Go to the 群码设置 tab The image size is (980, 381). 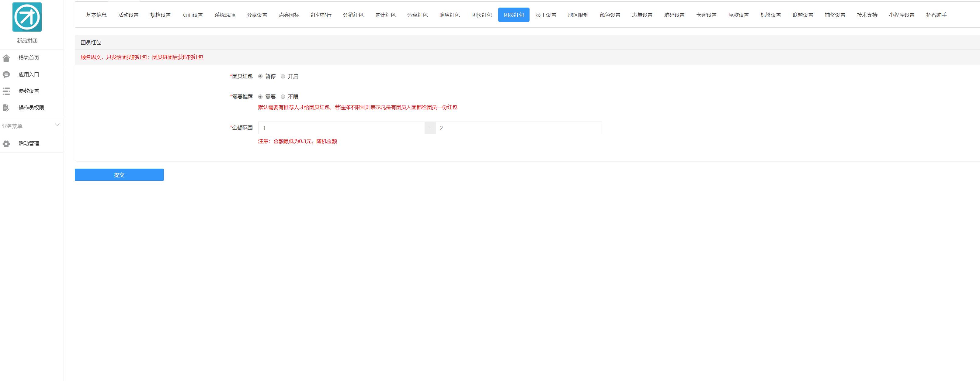(674, 15)
